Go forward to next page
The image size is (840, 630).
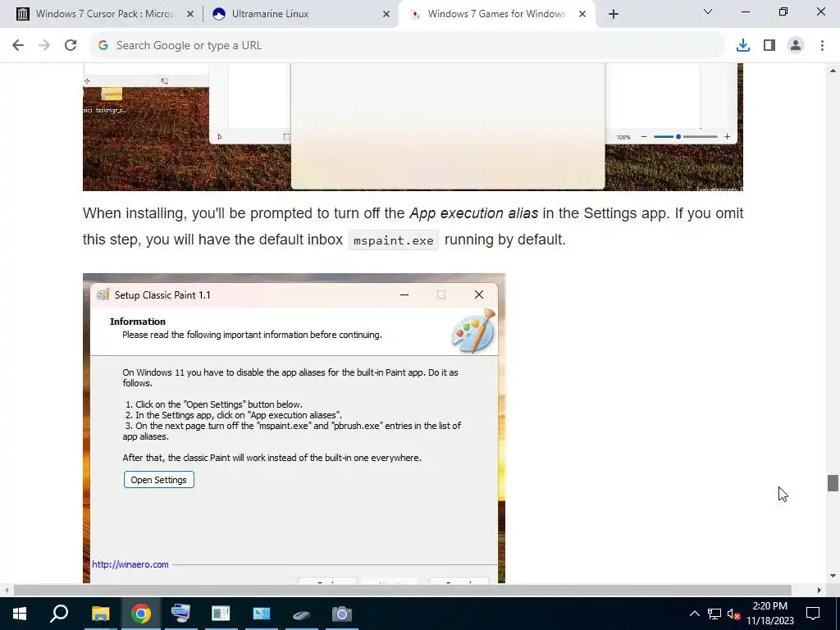click(44, 46)
